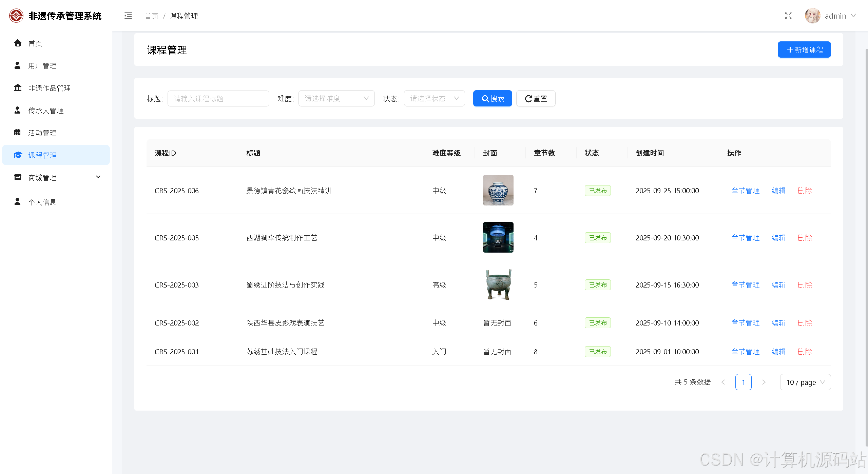Click 重置 to clear filters
Image resolution: width=868 pixels, height=474 pixels.
(536, 98)
